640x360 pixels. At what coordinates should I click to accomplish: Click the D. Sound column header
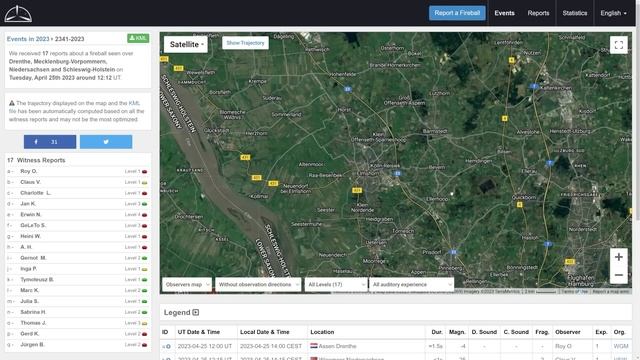coord(484,332)
